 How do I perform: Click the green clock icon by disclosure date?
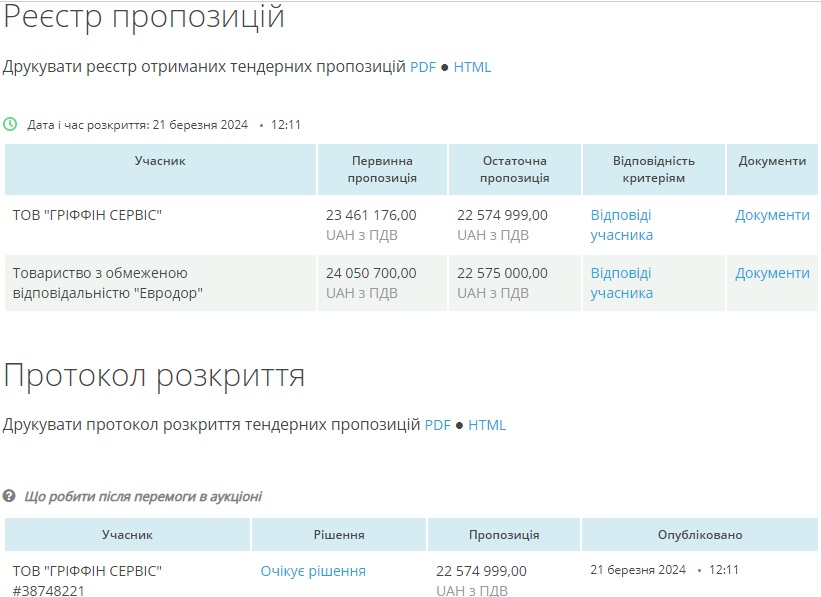10,124
